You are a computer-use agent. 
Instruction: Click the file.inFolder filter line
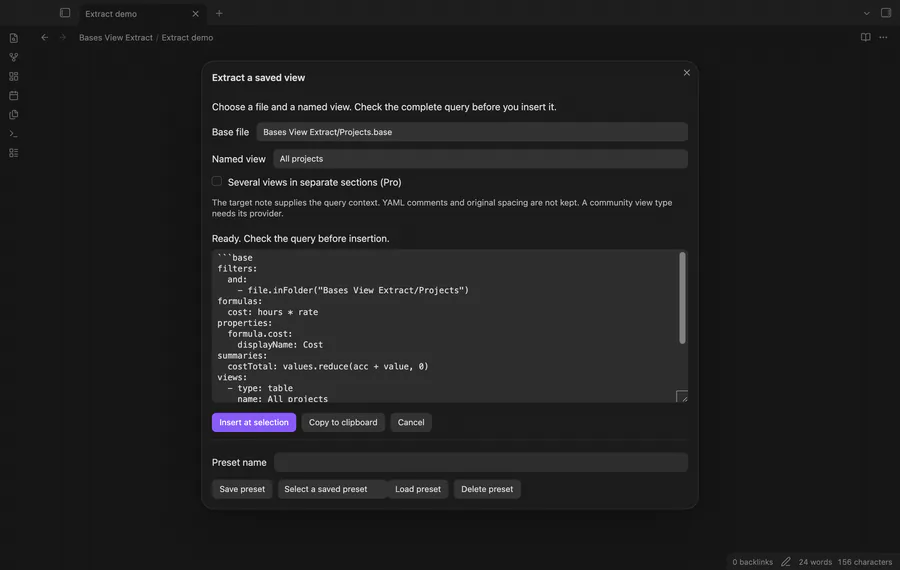353,290
